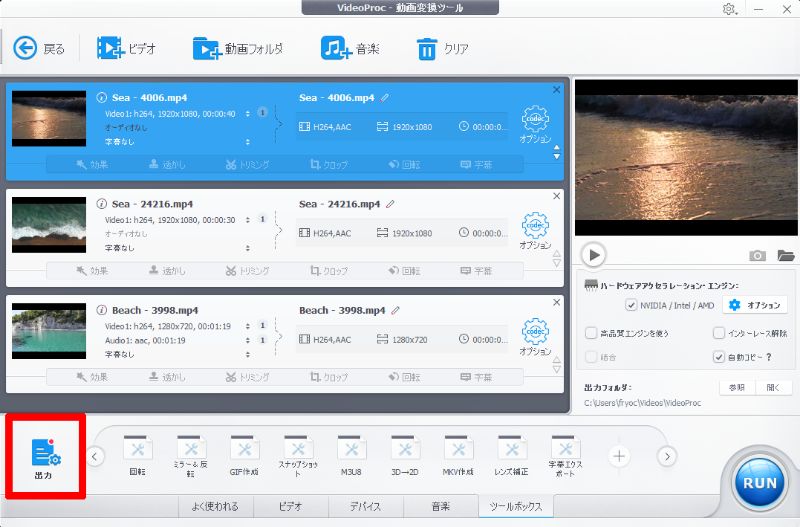Switch to the ビデオ format tab
The height and width of the screenshot is (527, 800).
tap(290, 506)
